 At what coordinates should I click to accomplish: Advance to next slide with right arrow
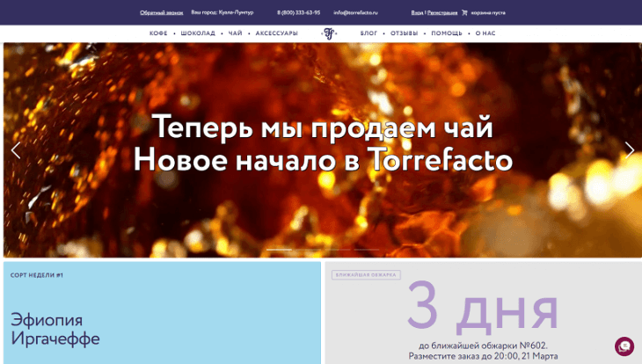630,150
